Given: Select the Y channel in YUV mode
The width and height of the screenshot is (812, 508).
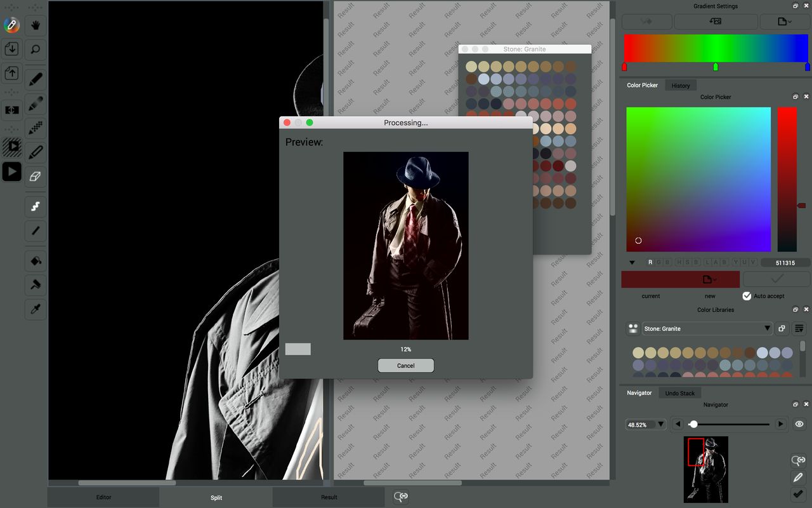Looking at the screenshot, I should pyautogui.click(x=736, y=262).
